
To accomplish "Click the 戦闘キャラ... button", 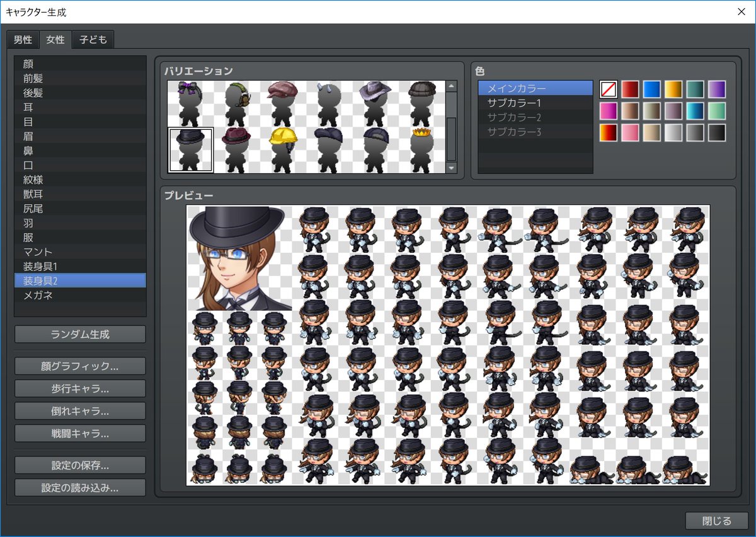I will 80,434.
